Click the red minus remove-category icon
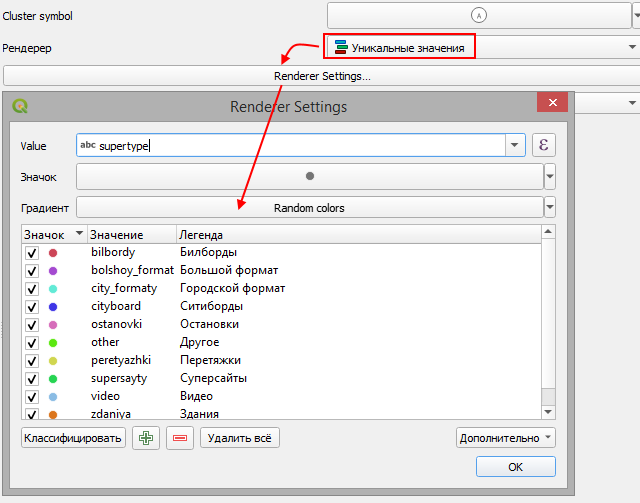640x503 pixels. point(180,438)
